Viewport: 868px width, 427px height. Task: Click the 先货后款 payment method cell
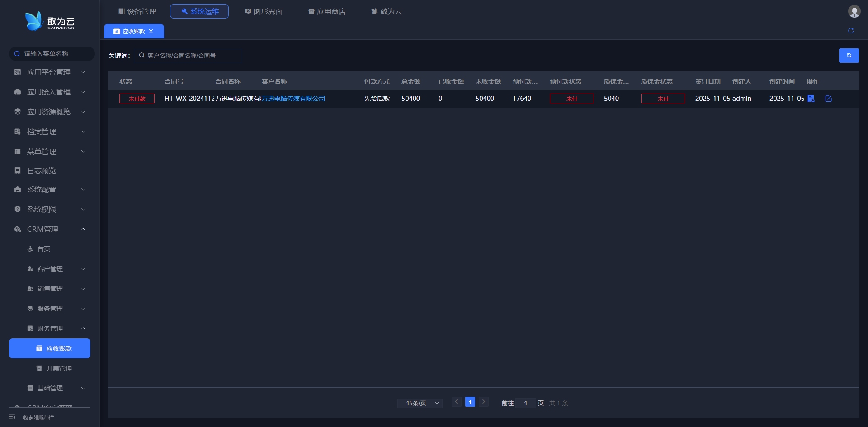tap(377, 99)
